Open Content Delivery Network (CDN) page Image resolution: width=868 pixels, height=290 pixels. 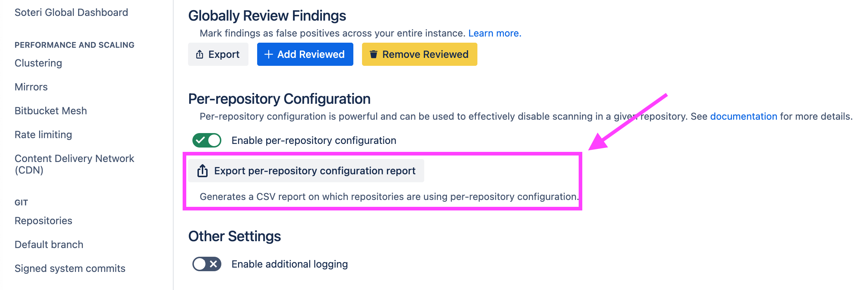click(x=74, y=164)
